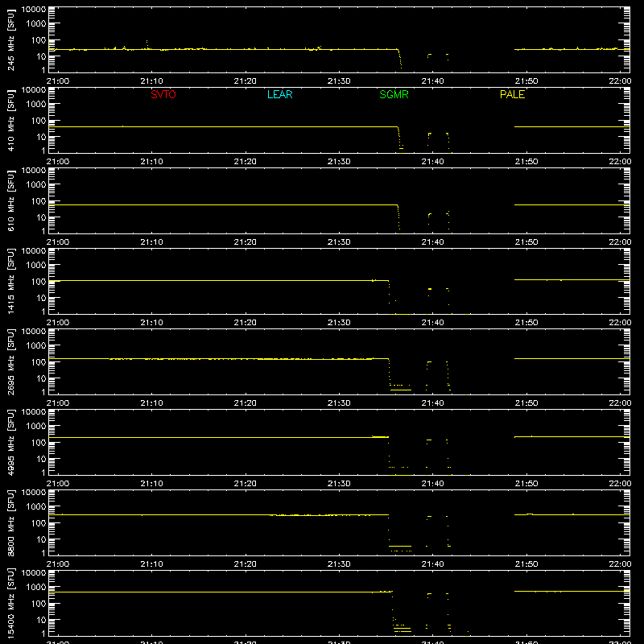
Task: Click 21:50 tick label under 410 MHz plot
Action: 526,162
